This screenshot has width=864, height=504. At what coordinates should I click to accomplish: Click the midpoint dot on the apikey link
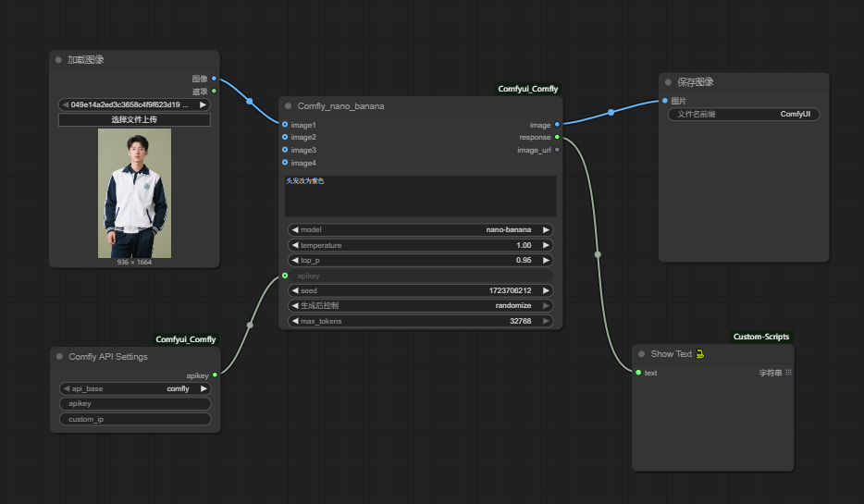coord(250,325)
